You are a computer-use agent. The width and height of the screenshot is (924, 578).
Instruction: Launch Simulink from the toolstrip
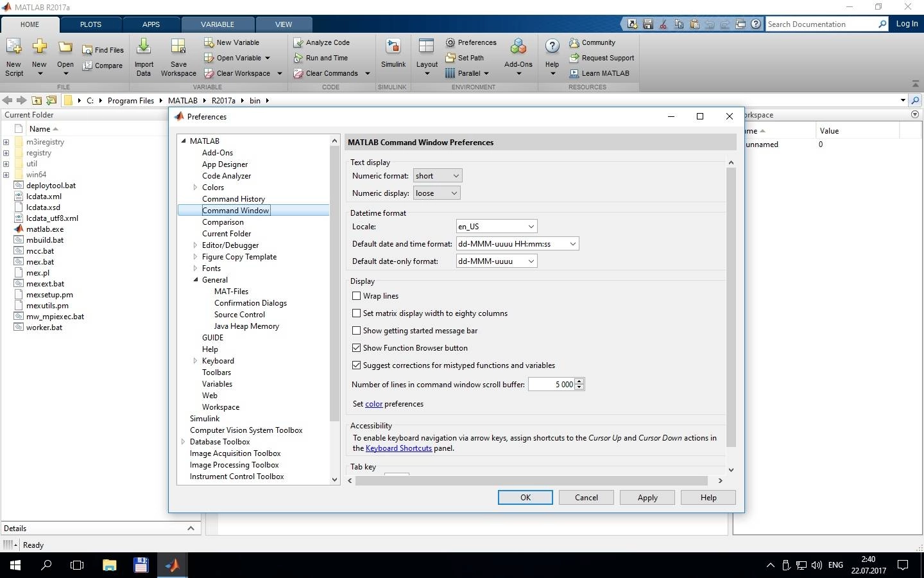tap(393, 53)
